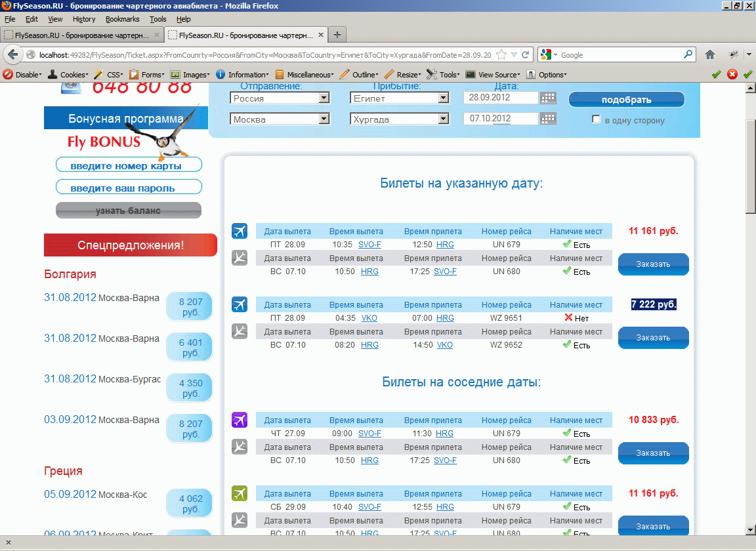
Task: Open the File menu
Action: (10, 19)
